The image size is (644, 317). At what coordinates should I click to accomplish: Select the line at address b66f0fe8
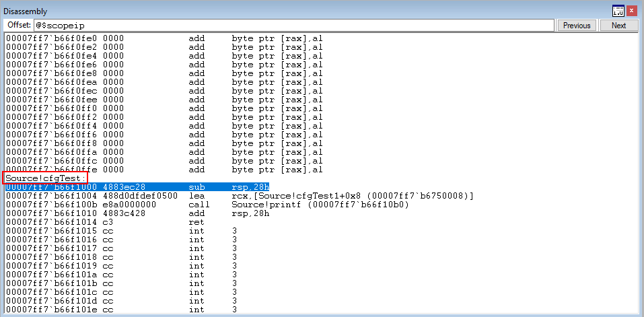(164, 73)
